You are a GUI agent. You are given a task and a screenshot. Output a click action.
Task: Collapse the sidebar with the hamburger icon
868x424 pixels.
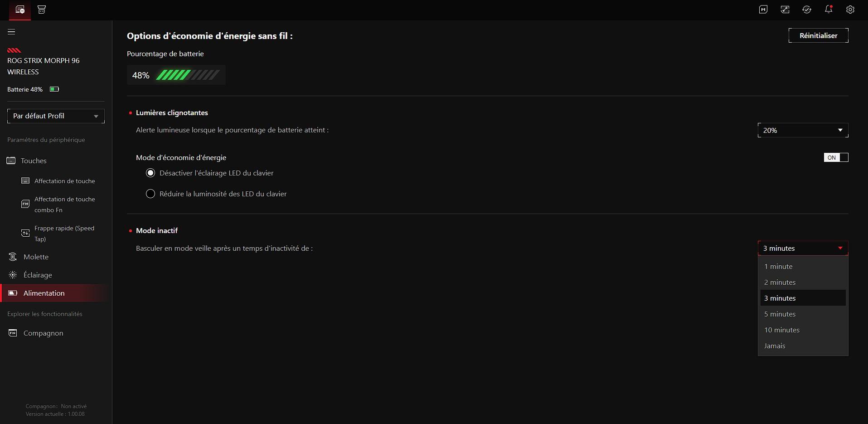(11, 32)
